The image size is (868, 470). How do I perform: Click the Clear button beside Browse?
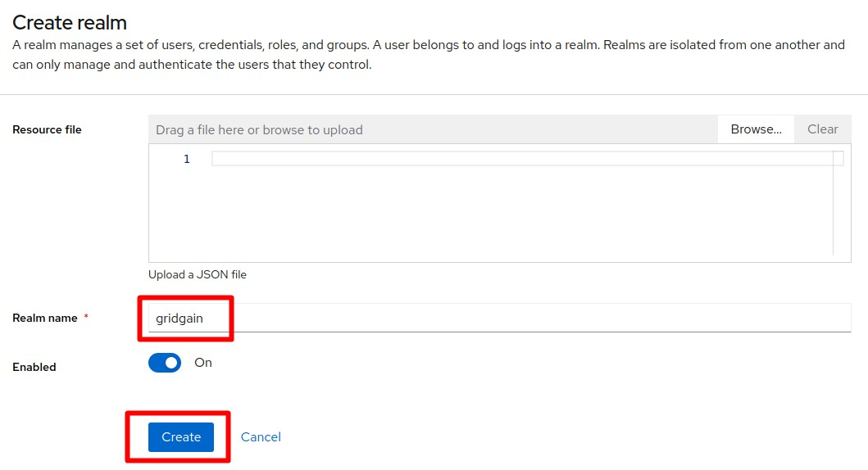[x=823, y=129]
